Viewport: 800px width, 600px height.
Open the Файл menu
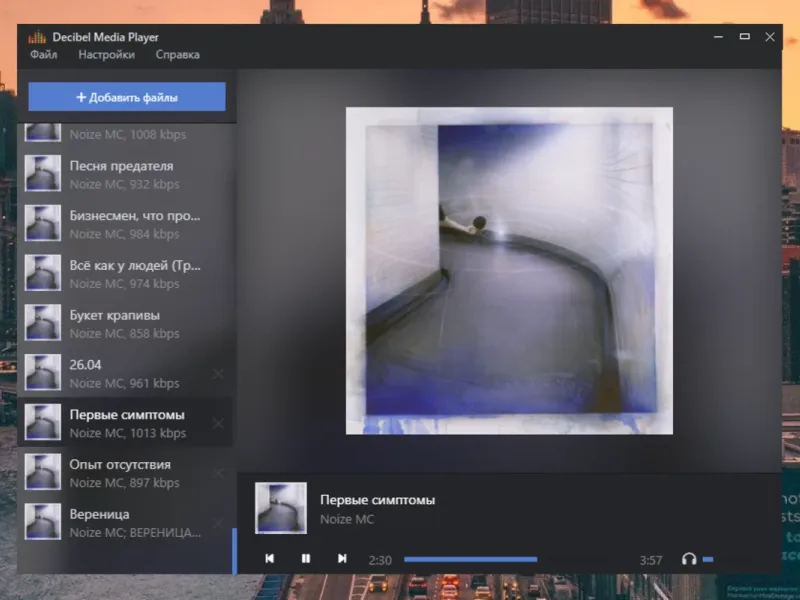click(x=43, y=55)
